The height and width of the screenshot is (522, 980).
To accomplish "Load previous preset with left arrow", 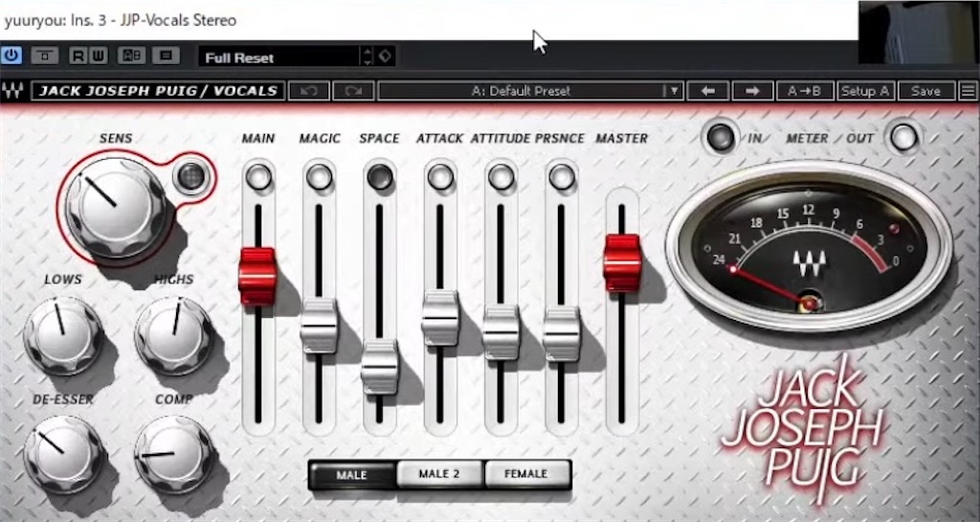I will click(x=707, y=91).
